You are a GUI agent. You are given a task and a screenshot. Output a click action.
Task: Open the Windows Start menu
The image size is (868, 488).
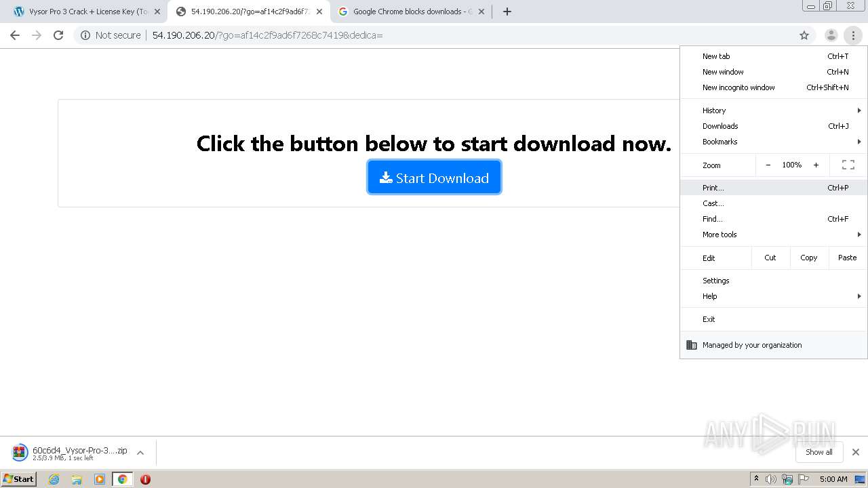(18, 479)
